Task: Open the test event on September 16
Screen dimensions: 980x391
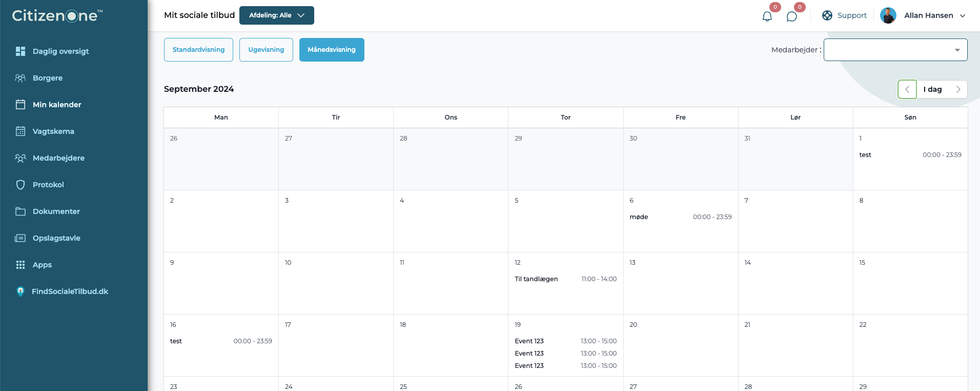Action: 221,341
